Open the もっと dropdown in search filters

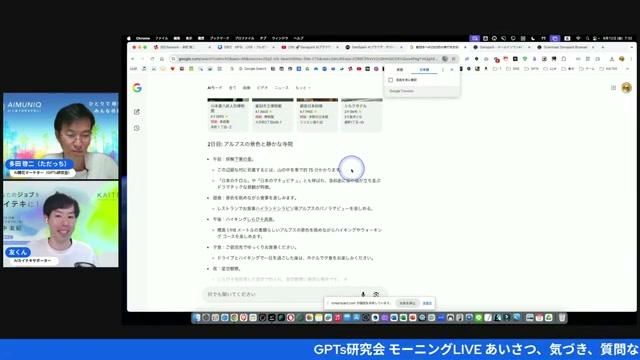(x=303, y=88)
